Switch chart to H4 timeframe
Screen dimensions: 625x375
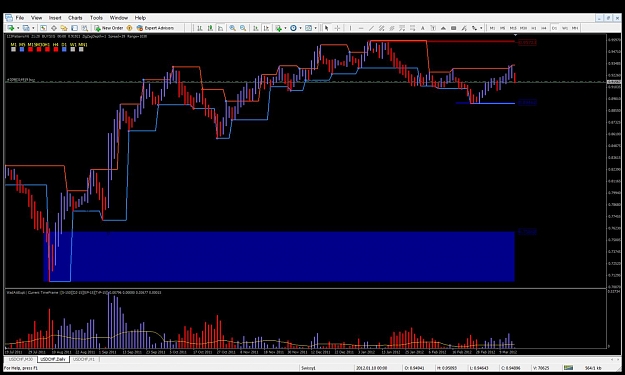pos(544,28)
